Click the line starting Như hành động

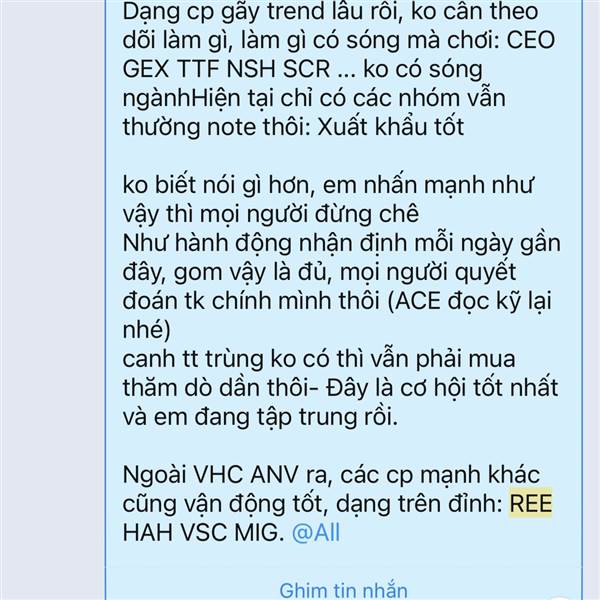pos(341,243)
